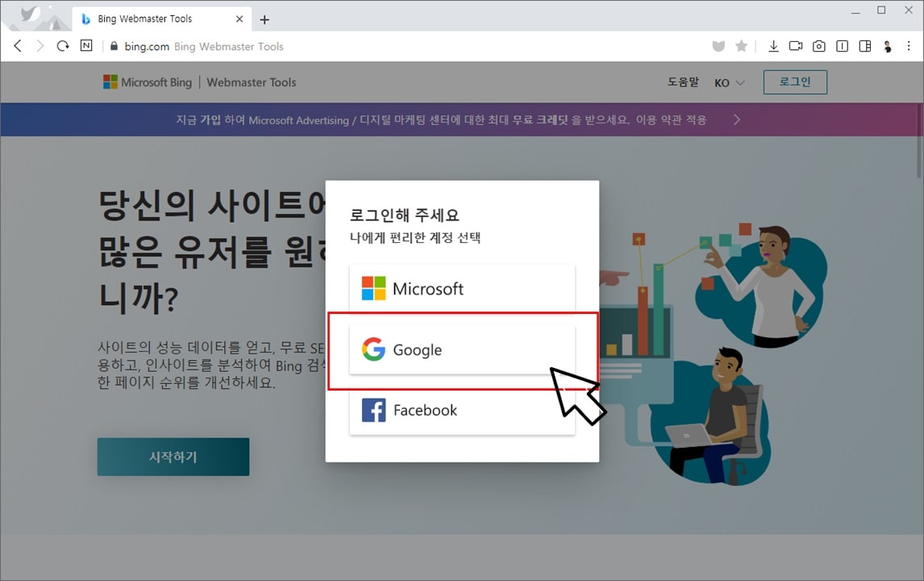924x581 pixels.
Task: Click the 로그인 button in header
Action: [795, 82]
